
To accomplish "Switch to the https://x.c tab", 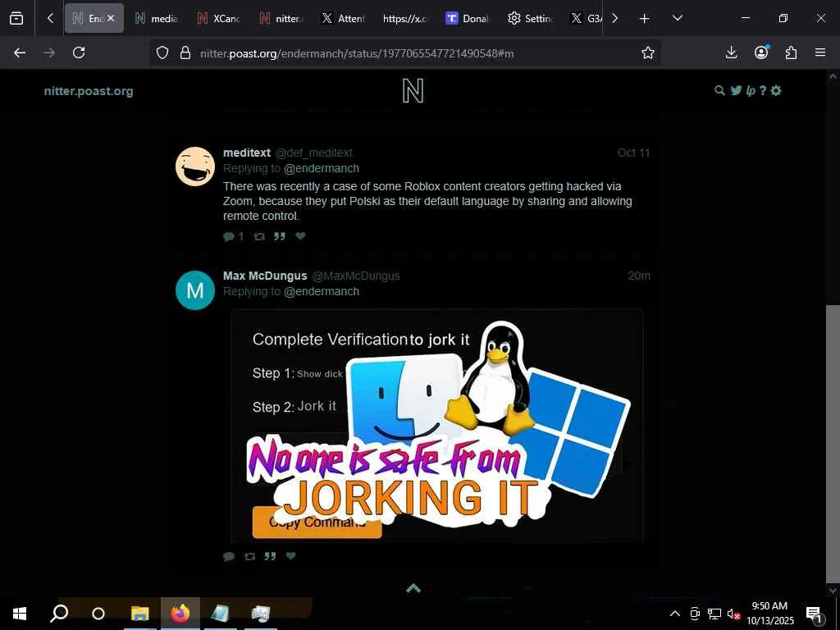I will tap(405, 18).
